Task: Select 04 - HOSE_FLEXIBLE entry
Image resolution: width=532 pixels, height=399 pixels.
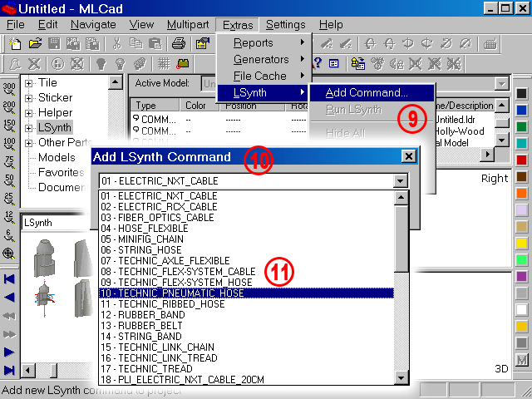Action: tap(246, 229)
